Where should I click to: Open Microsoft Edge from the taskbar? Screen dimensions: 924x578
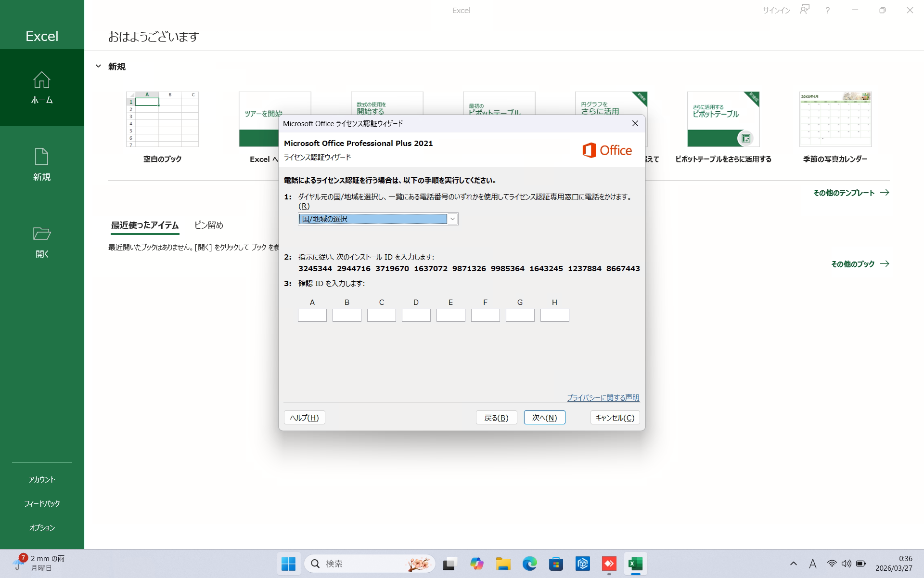[529, 564]
